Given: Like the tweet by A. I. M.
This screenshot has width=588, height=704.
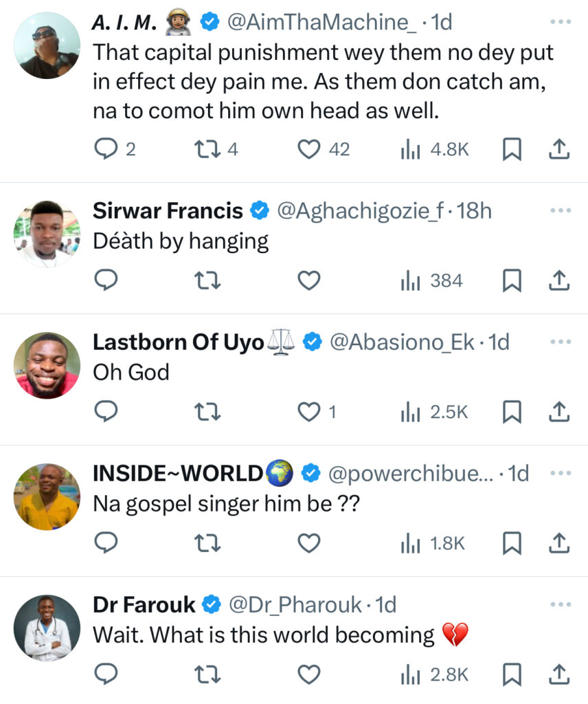Looking at the screenshot, I should coord(310,148).
